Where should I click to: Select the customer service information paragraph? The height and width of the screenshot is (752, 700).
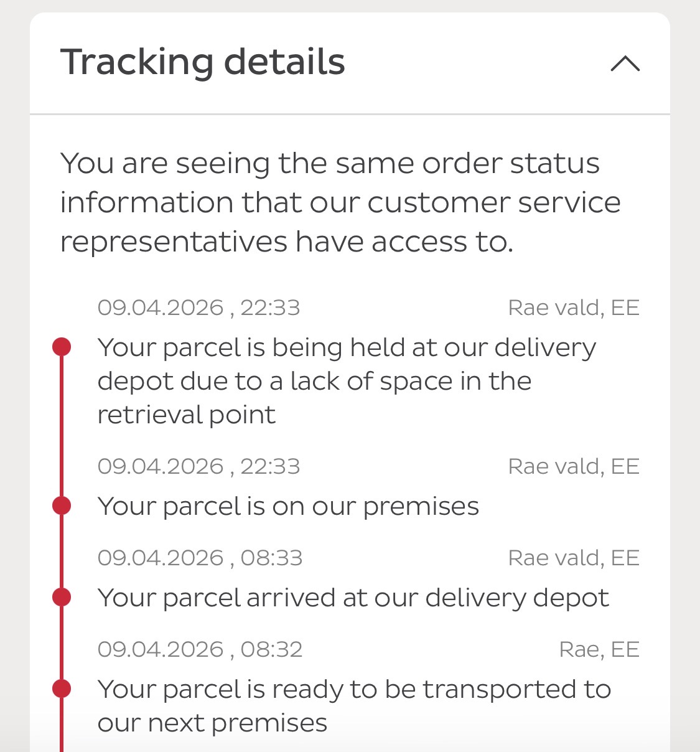[x=340, y=202]
